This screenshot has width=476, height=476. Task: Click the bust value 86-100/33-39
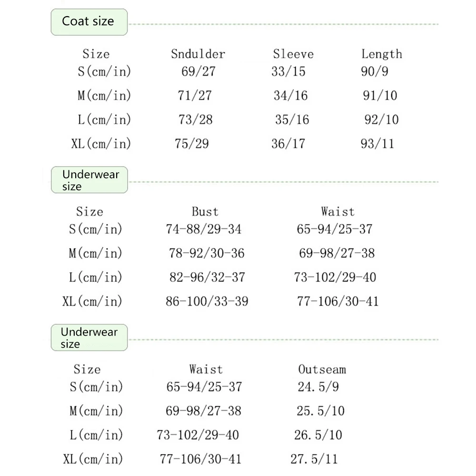207,301
